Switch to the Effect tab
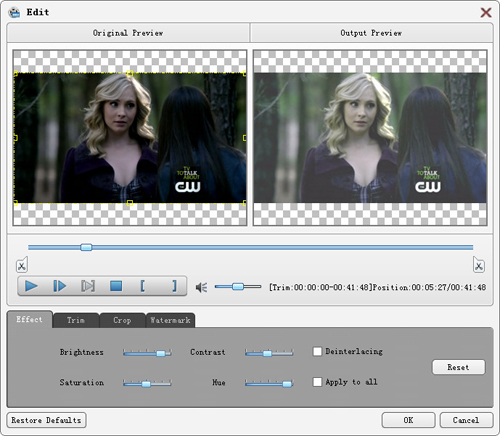This screenshot has height=436, width=500. coord(29,319)
